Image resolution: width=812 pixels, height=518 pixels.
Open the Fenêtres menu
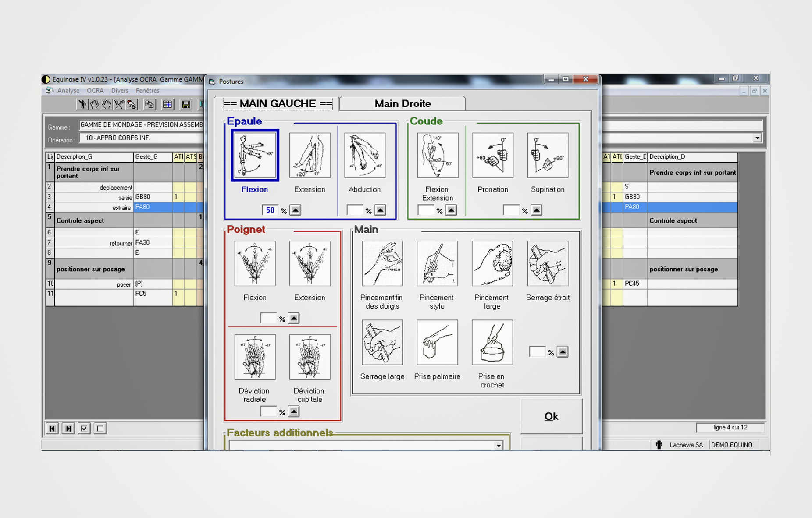click(147, 91)
